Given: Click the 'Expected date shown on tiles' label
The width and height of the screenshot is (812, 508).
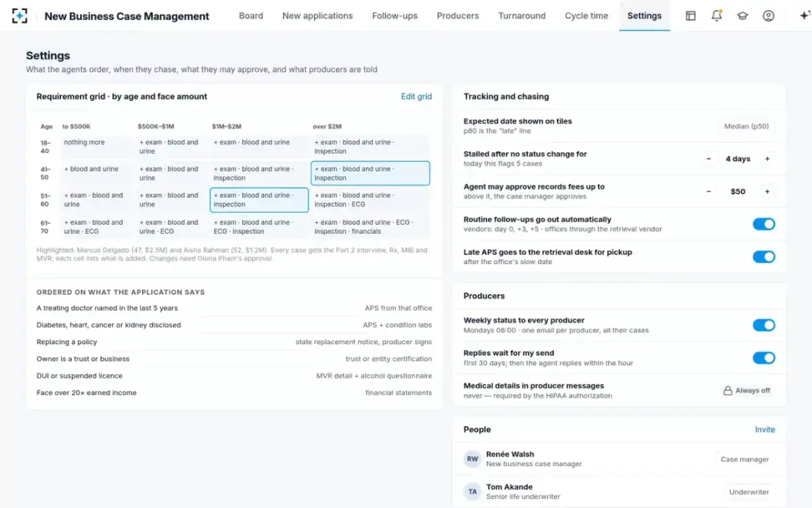Looking at the screenshot, I should 518,121.
